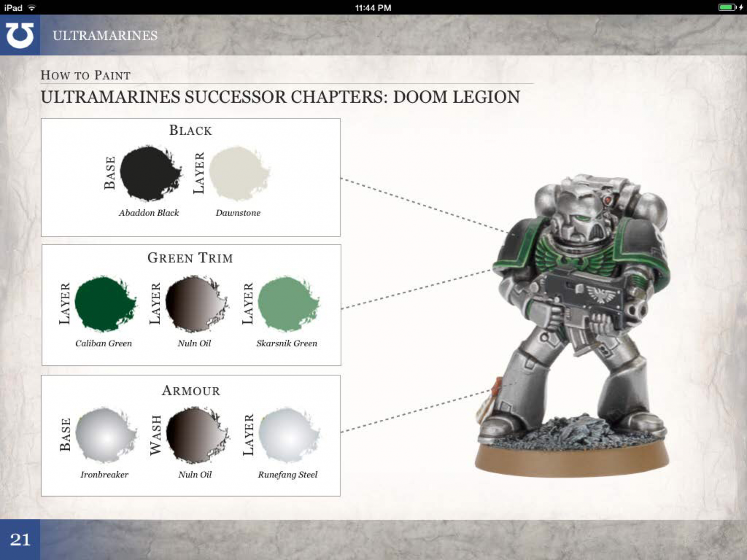
Task: Tap the 'Green Trim' section heading
Action: tap(190, 258)
